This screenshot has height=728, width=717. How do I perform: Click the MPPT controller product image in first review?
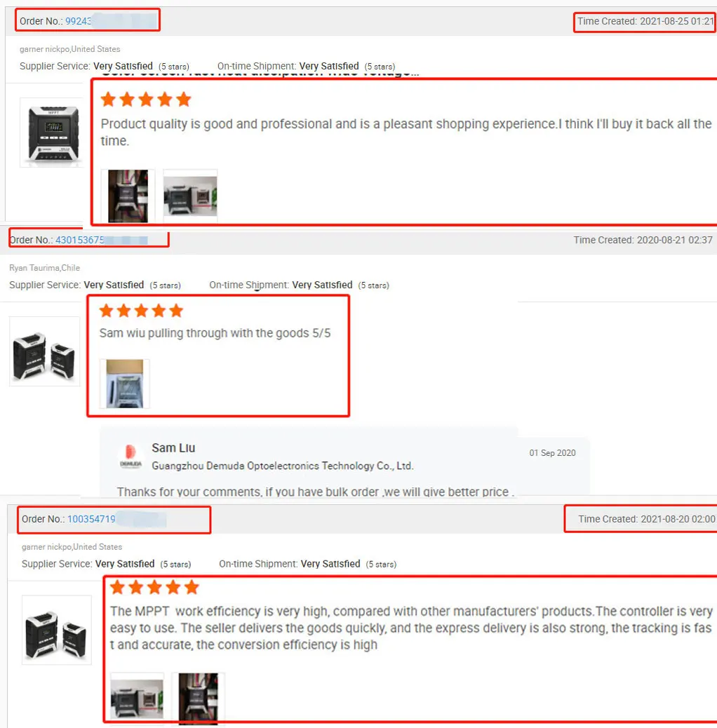[52, 133]
